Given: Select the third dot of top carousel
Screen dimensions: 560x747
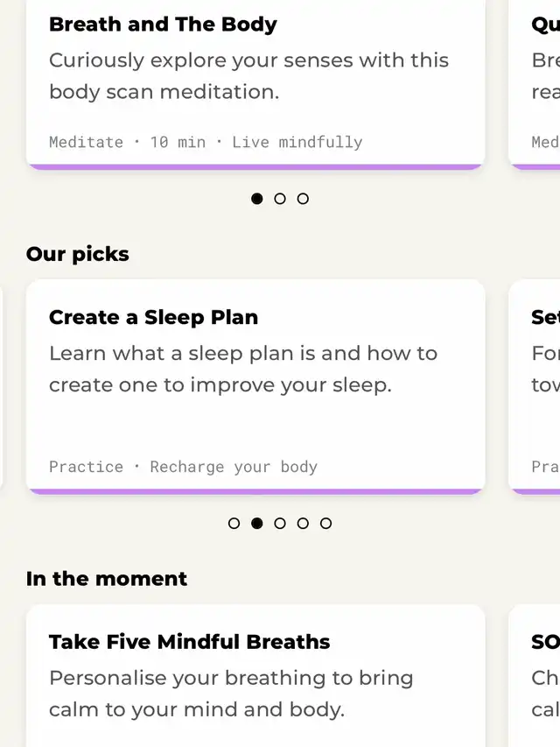Looking at the screenshot, I should (x=303, y=199).
